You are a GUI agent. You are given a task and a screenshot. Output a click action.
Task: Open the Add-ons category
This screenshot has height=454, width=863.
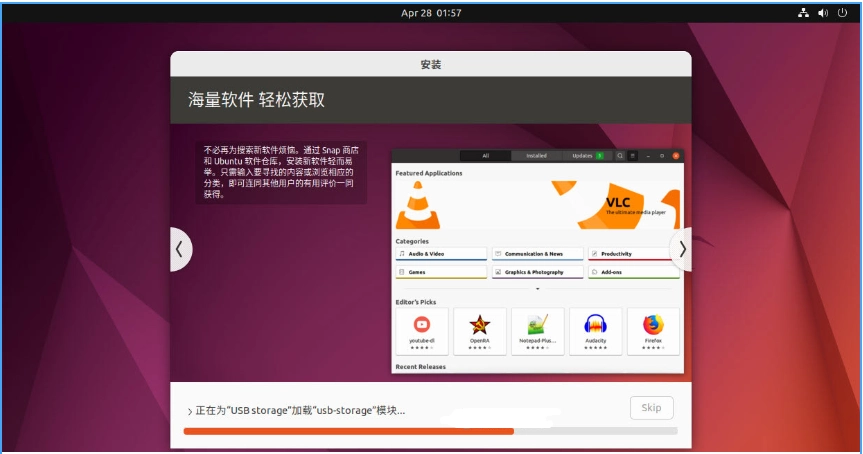[x=633, y=272]
